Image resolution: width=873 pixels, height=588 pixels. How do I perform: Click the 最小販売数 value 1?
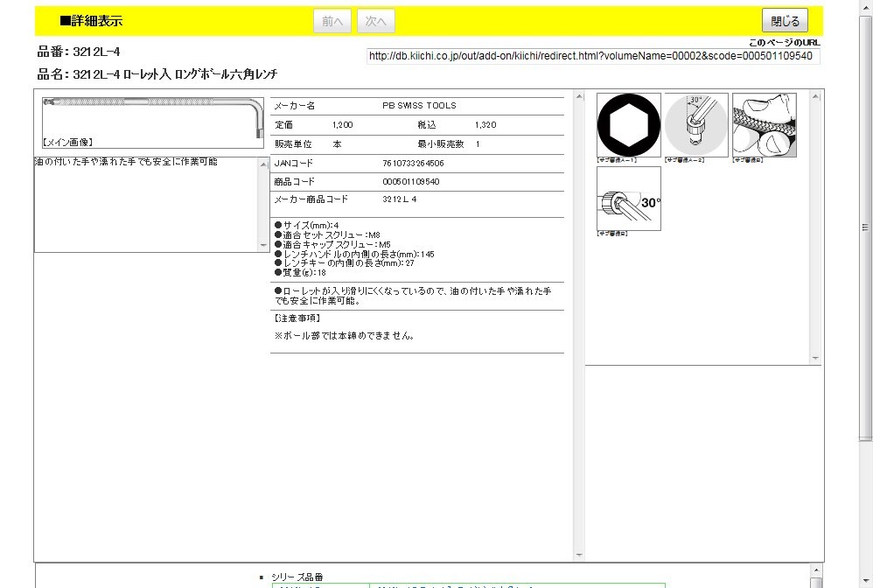(x=478, y=143)
